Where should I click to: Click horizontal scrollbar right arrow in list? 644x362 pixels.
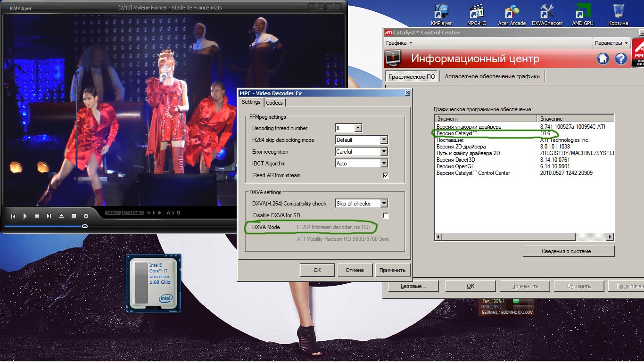pos(610,237)
